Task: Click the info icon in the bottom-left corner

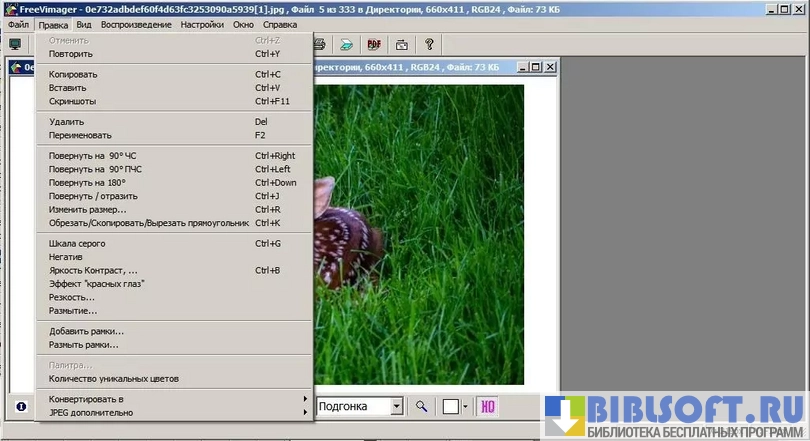Action: [20, 406]
